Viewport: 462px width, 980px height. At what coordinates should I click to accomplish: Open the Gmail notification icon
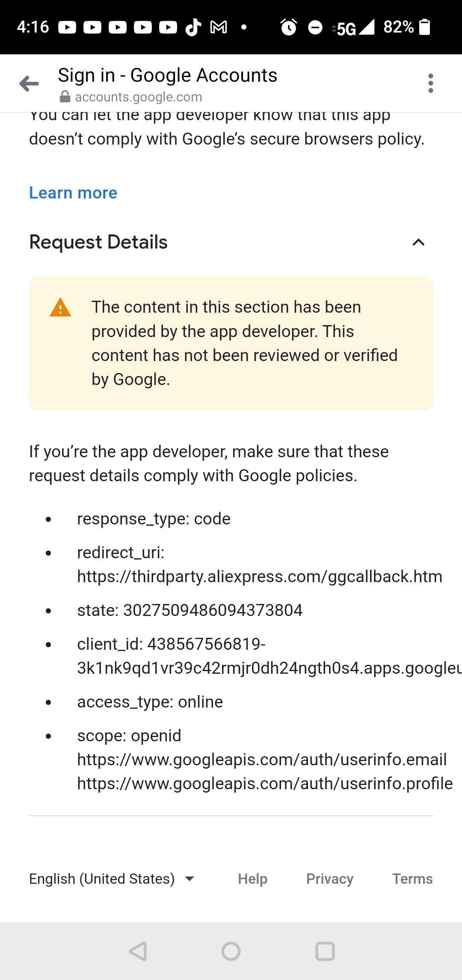(x=218, y=27)
